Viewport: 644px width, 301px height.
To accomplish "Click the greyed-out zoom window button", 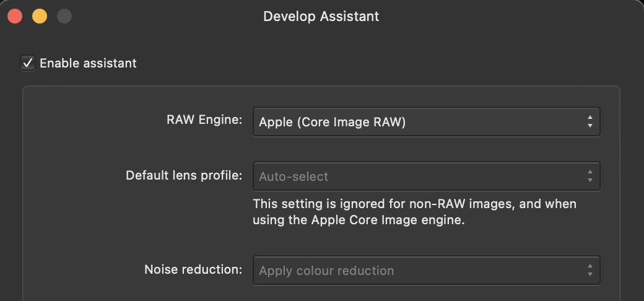I will (x=64, y=17).
